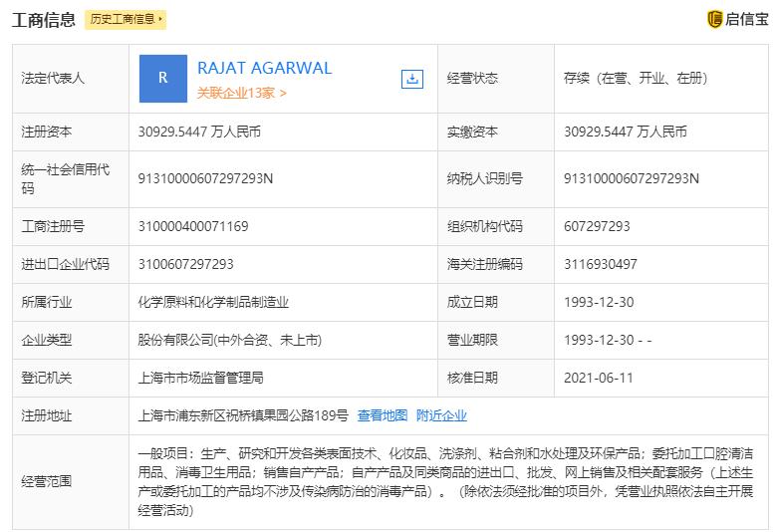Image resolution: width=775 pixels, height=532 pixels.
Task: Click the 组织机构代码 label cell
Action: point(496,226)
